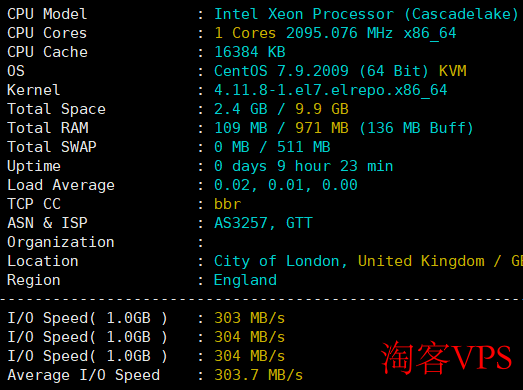Select the '303 MB/s' I/O result
Screen dimensions: 523x390
tap(249, 318)
